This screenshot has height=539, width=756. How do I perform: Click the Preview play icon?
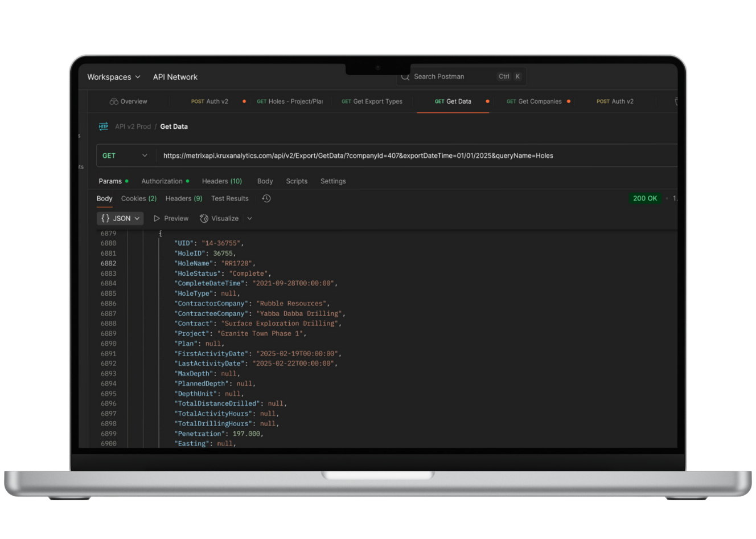click(156, 218)
